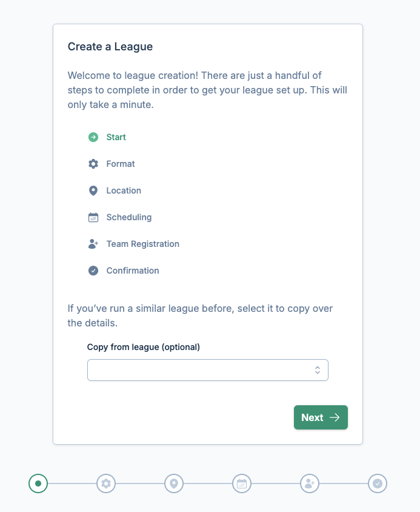Expand the optional league copy selector
The height and width of the screenshot is (512, 420).
(208, 370)
